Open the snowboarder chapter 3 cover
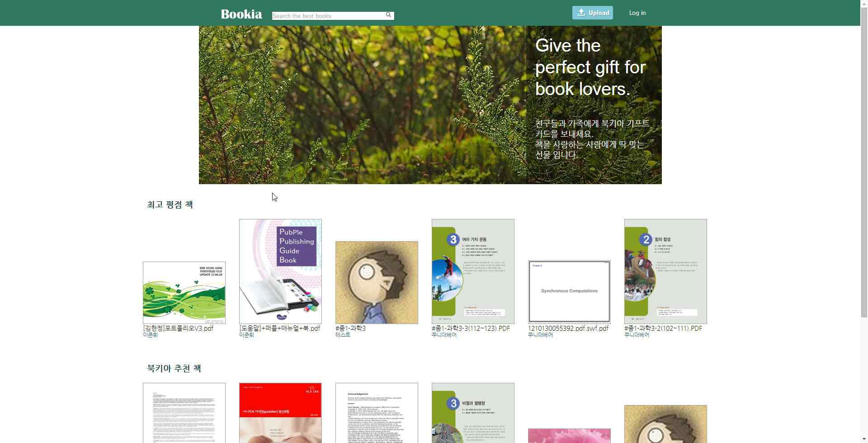Viewport: 868px width, 443px height. (x=473, y=272)
